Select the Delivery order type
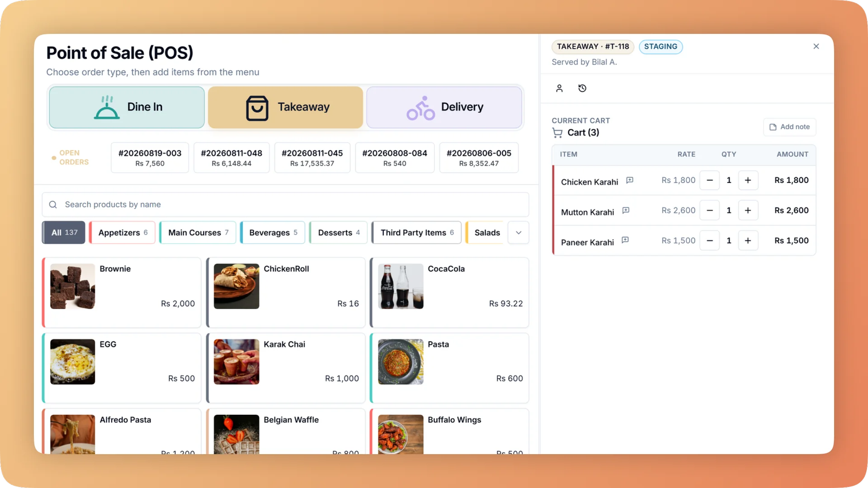 [x=444, y=107]
